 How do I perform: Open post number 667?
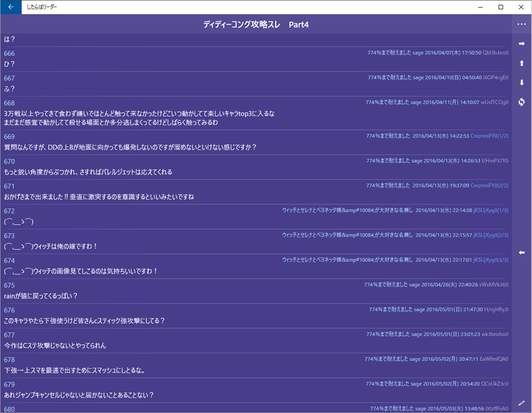coord(9,79)
